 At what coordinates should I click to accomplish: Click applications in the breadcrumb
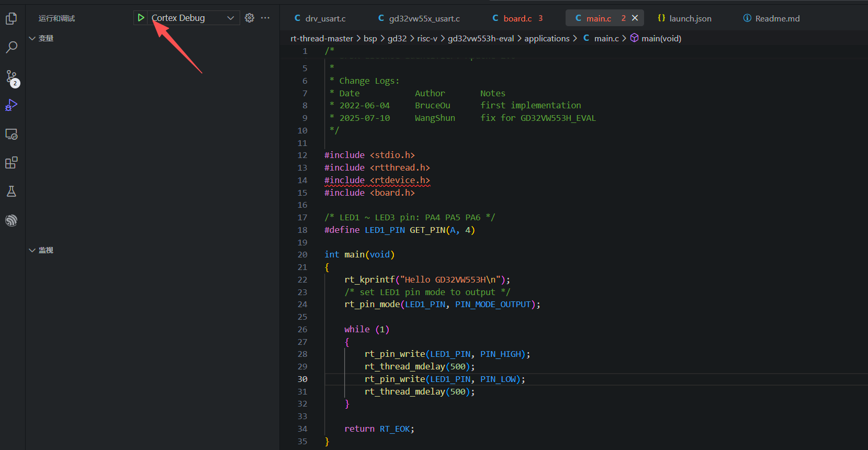tap(547, 38)
